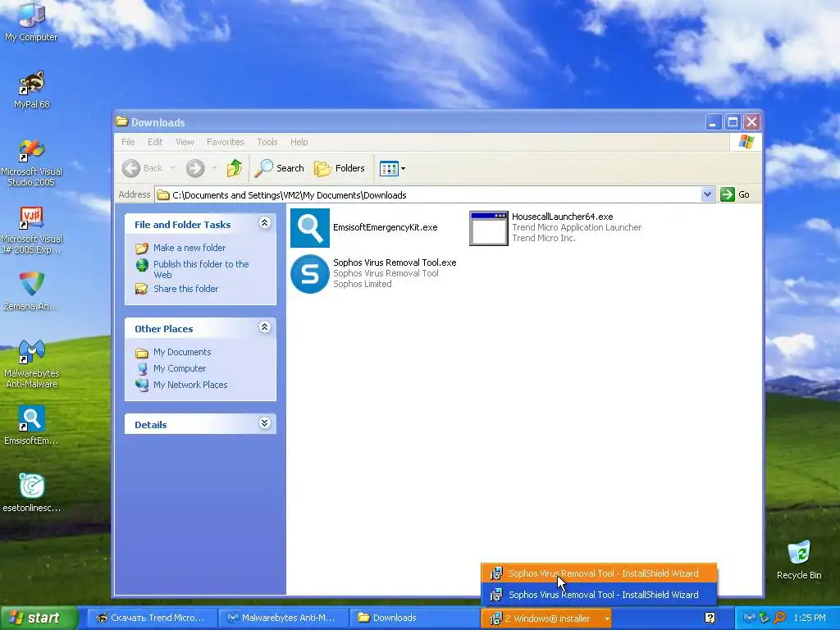This screenshot has height=630, width=840.
Task: Click Share this folder link
Action: [185, 289]
